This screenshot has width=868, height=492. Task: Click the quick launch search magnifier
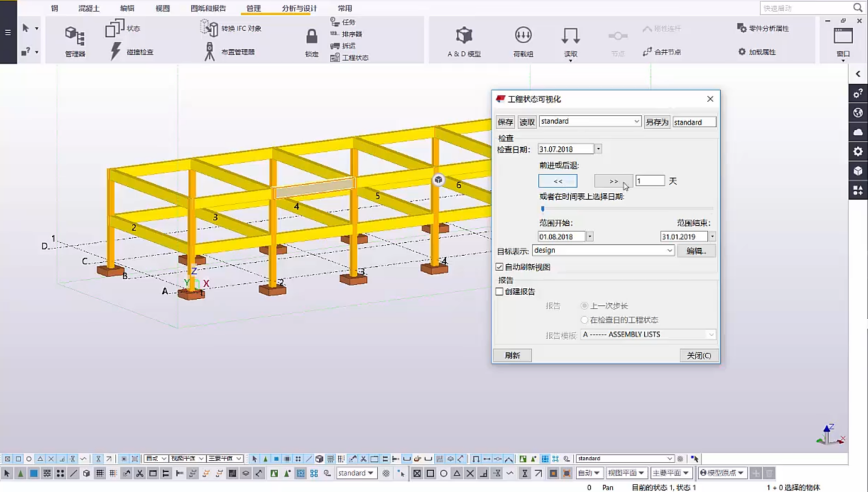click(x=858, y=8)
